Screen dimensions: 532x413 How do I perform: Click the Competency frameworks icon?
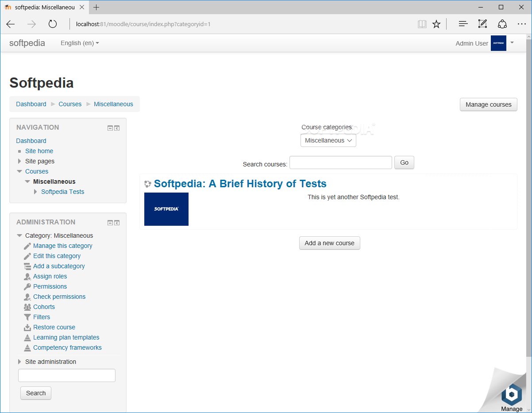(x=27, y=348)
